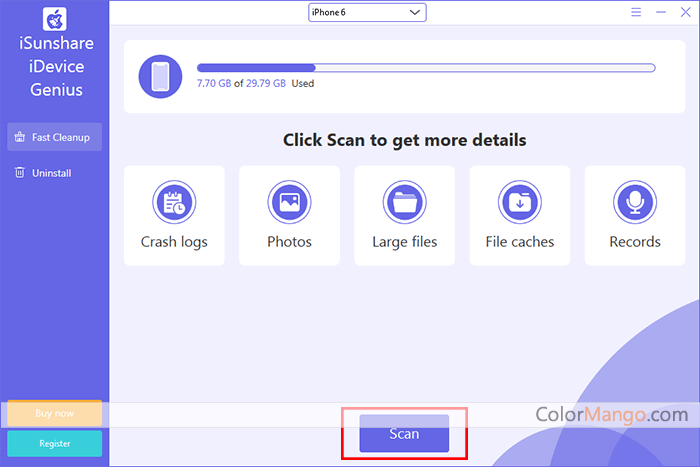The width and height of the screenshot is (700, 467).
Task: Click the phone device icon
Action: pyautogui.click(x=160, y=76)
